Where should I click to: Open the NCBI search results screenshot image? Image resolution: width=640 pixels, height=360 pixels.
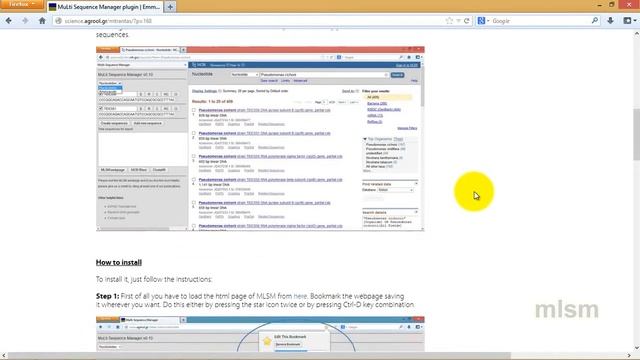260,139
